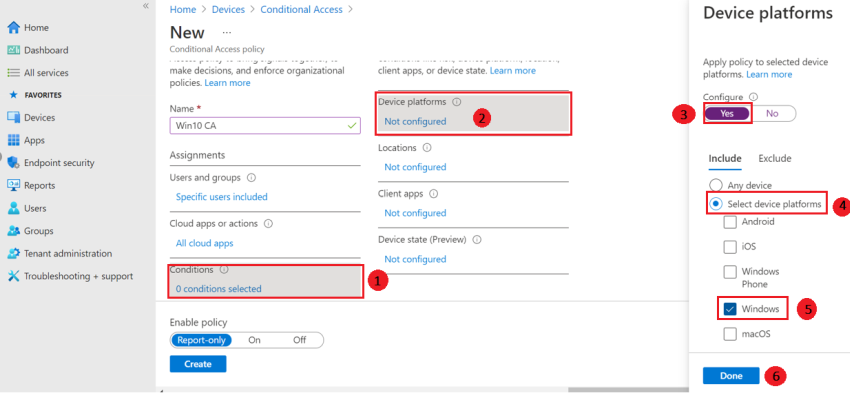Viewport: 850px width, 393px height.
Task: Click the horizontal scrollbar at bottom
Action: click(628, 389)
